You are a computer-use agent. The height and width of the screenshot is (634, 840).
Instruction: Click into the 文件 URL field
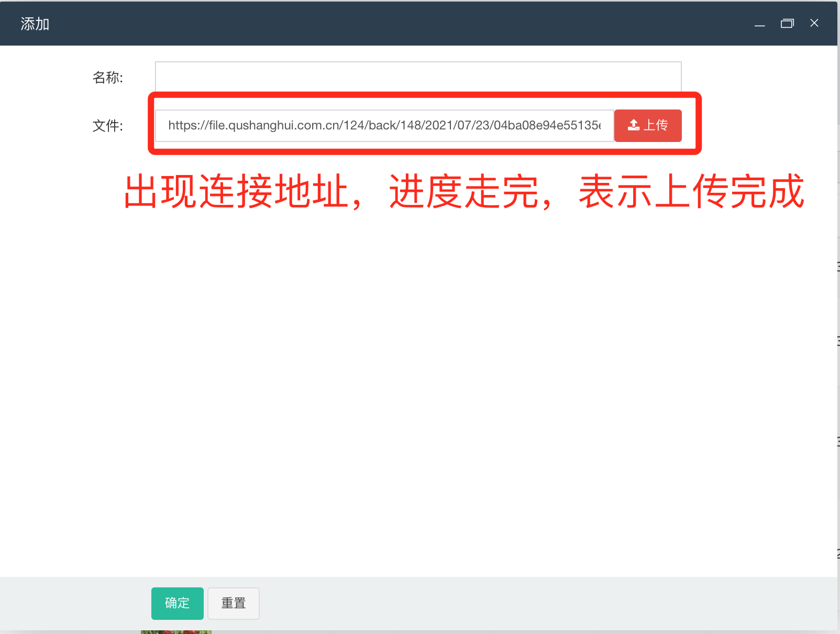click(384, 126)
